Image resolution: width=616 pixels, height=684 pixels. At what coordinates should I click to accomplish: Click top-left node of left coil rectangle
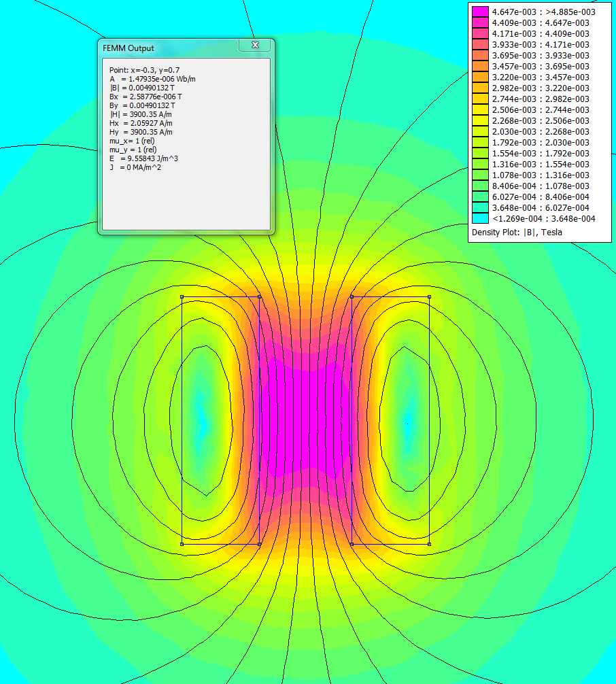point(182,296)
